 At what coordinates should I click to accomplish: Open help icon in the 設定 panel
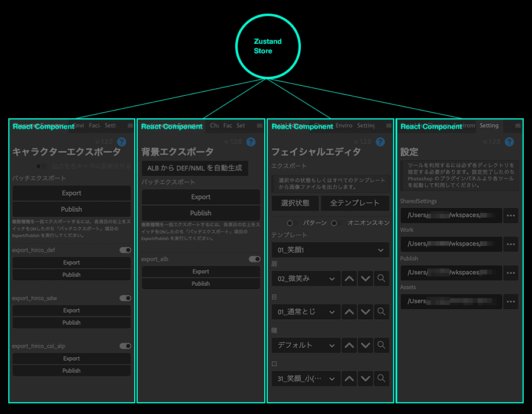(x=509, y=142)
